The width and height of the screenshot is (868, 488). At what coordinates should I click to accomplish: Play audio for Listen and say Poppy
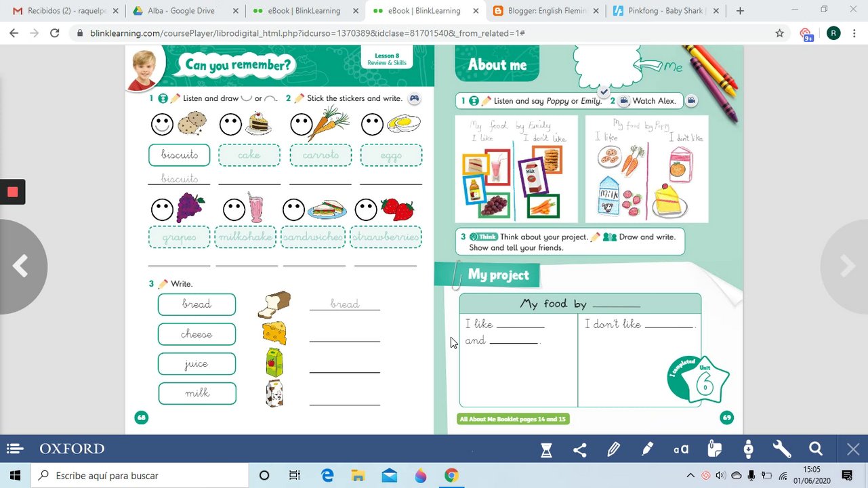tap(474, 100)
